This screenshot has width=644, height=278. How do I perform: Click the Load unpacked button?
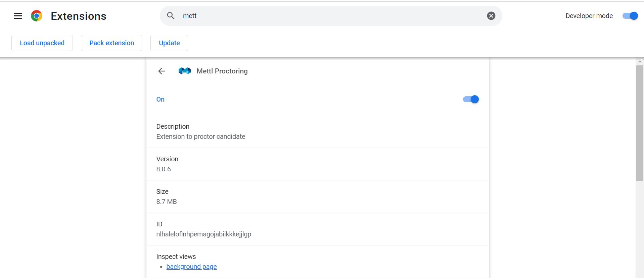point(42,43)
